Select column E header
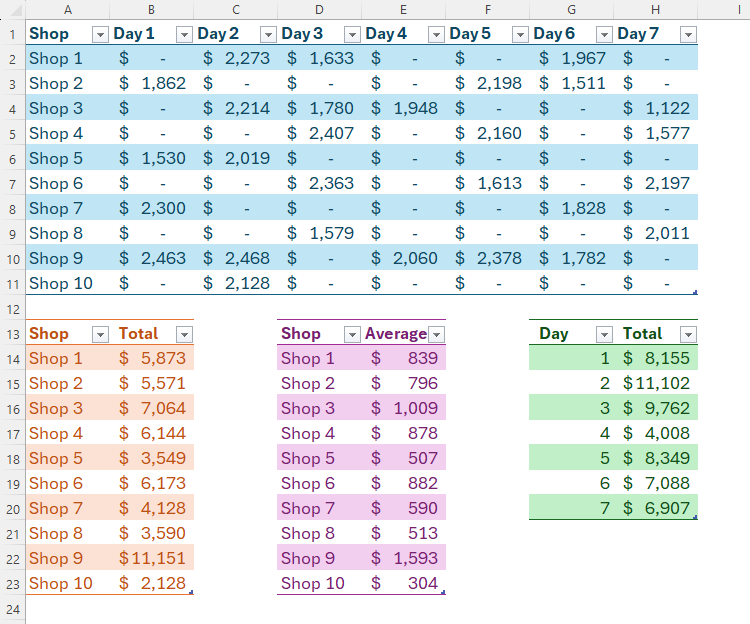Screen dimensions: 750x624 403,10
